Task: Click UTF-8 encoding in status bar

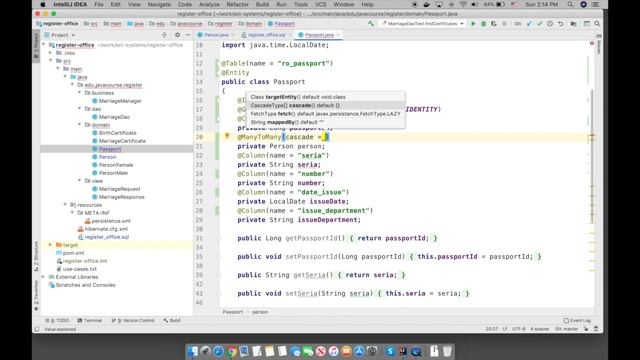Action: [x=519, y=329]
